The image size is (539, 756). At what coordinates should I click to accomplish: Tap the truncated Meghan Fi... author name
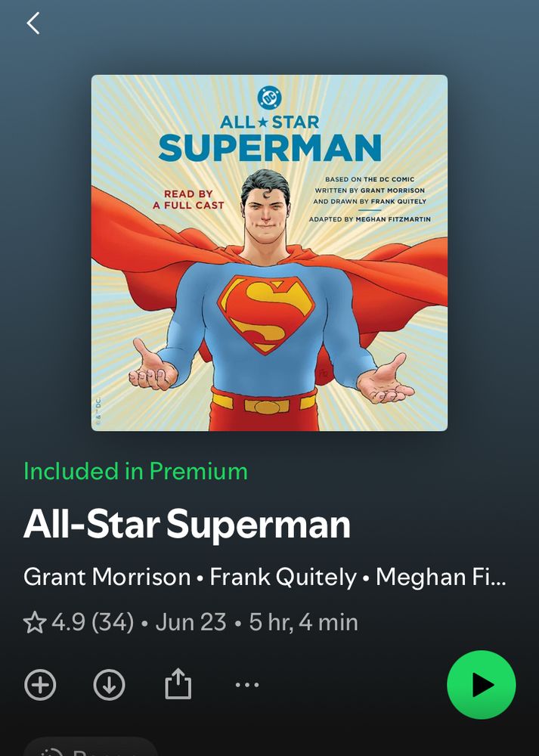pos(441,577)
